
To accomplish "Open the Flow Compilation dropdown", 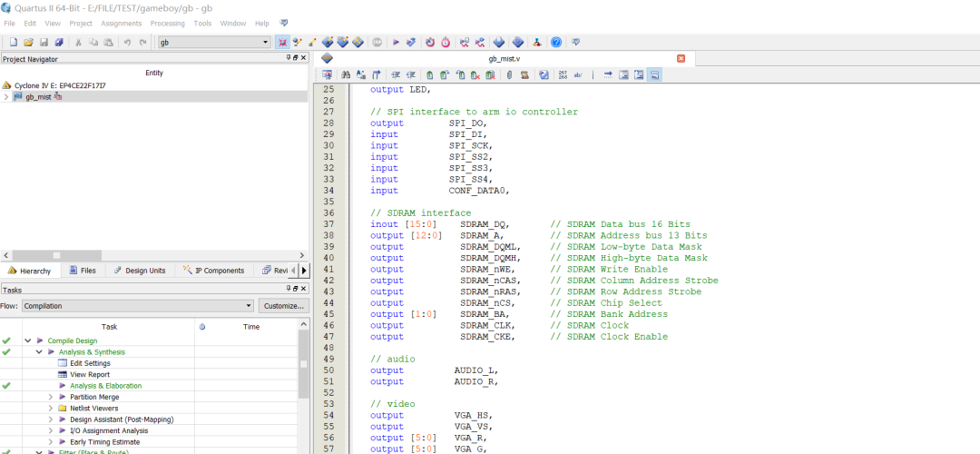I will click(138, 306).
